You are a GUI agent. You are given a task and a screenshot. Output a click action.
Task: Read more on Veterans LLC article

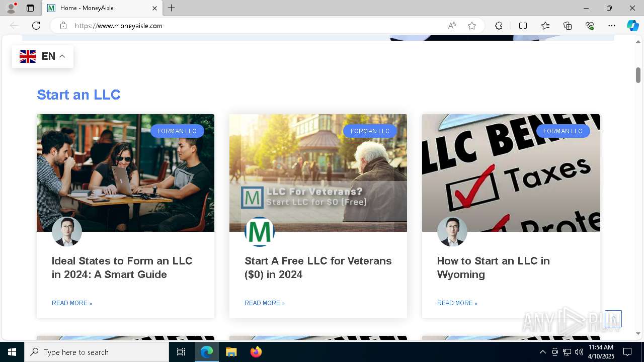click(x=265, y=303)
